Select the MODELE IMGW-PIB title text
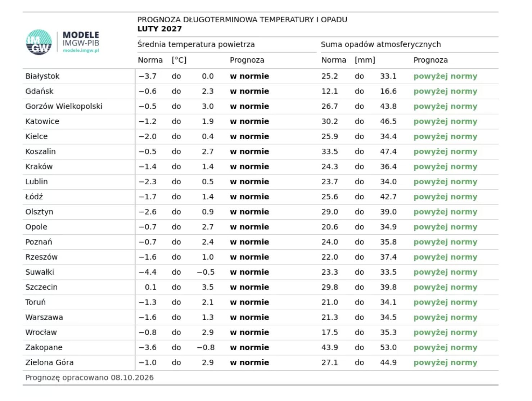 pyautogui.click(x=81, y=39)
